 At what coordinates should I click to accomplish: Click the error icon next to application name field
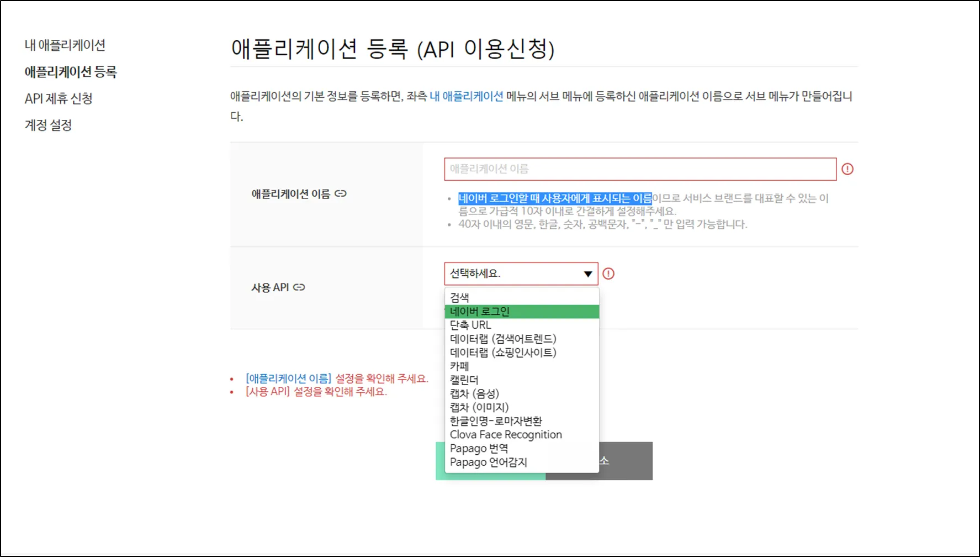(x=847, y=169)
